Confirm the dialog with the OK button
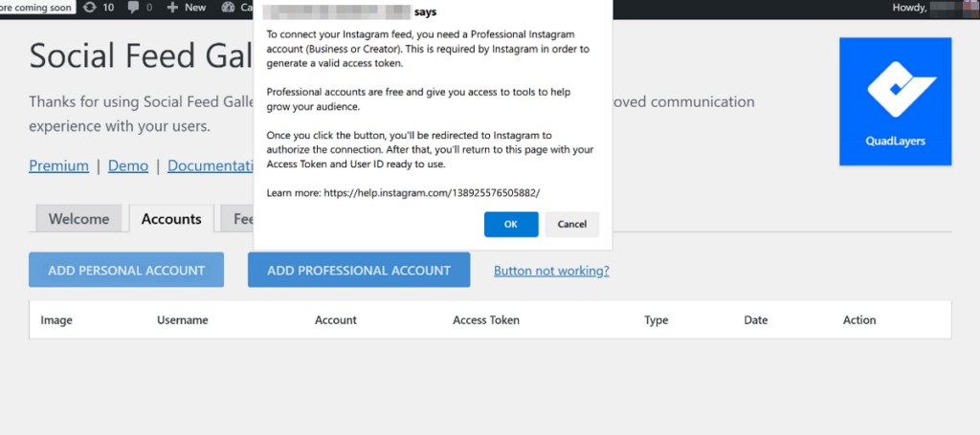980x435 pixels. [511, 224]
